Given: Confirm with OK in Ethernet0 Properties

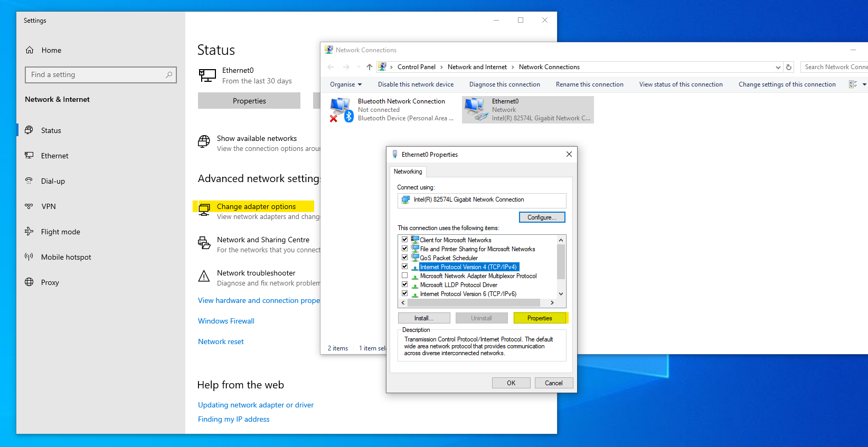Looking at the screenshot, I should [511, 383].
